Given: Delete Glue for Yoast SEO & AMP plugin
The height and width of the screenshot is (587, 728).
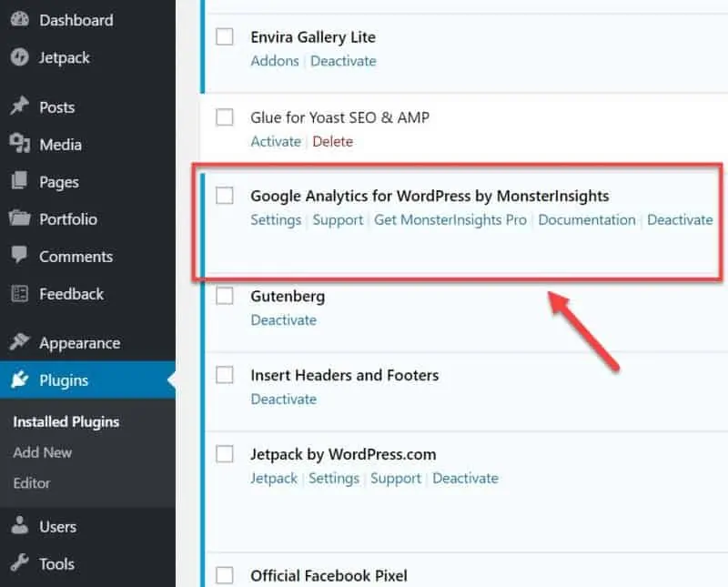Looking at the screenshot, I should (332, 141).
